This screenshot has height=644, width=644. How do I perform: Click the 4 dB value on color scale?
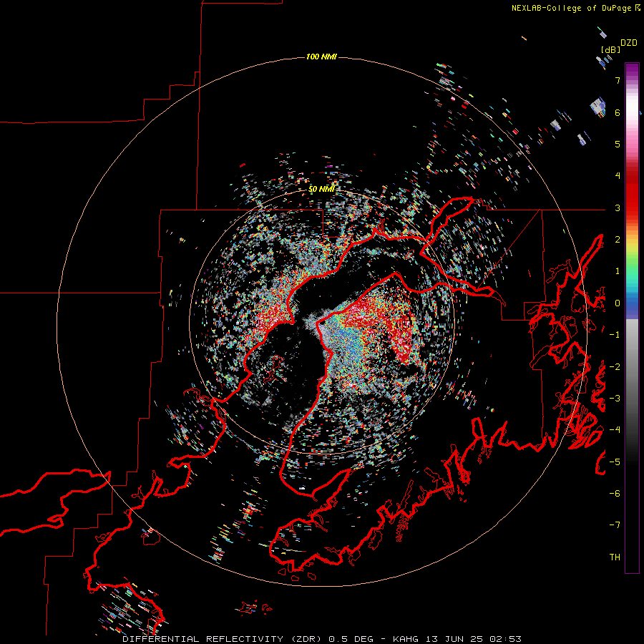tap(618, 176)
